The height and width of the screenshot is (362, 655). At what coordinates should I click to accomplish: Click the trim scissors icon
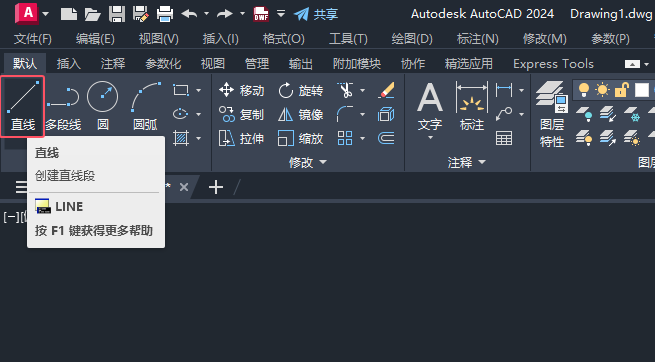345,90
